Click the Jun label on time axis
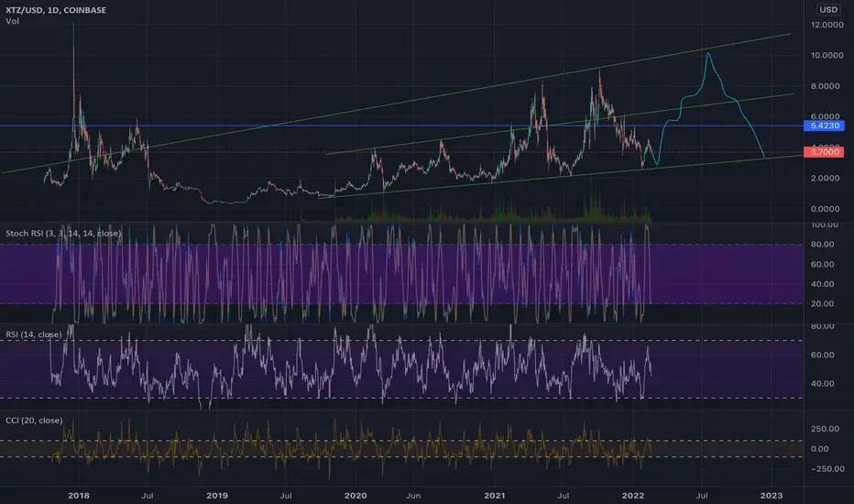The height and width of the screenshot is (504, 854). click(x=413, y=495)
